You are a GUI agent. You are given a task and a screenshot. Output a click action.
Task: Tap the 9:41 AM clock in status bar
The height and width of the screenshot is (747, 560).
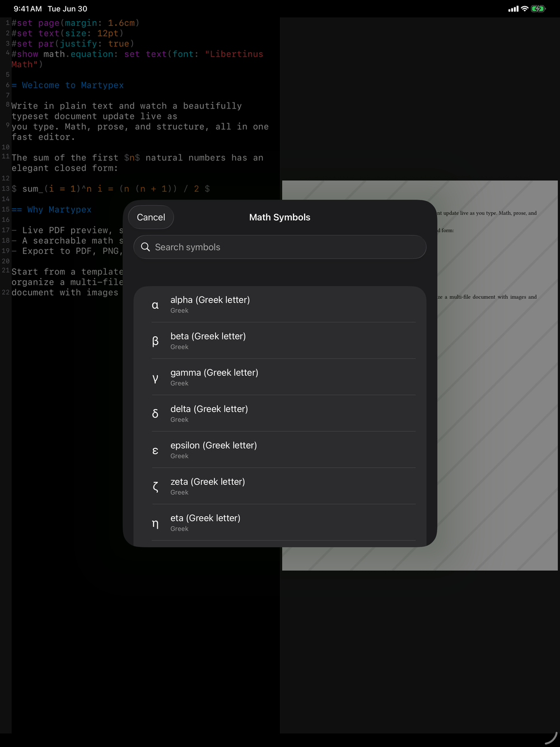click(27, 8)
